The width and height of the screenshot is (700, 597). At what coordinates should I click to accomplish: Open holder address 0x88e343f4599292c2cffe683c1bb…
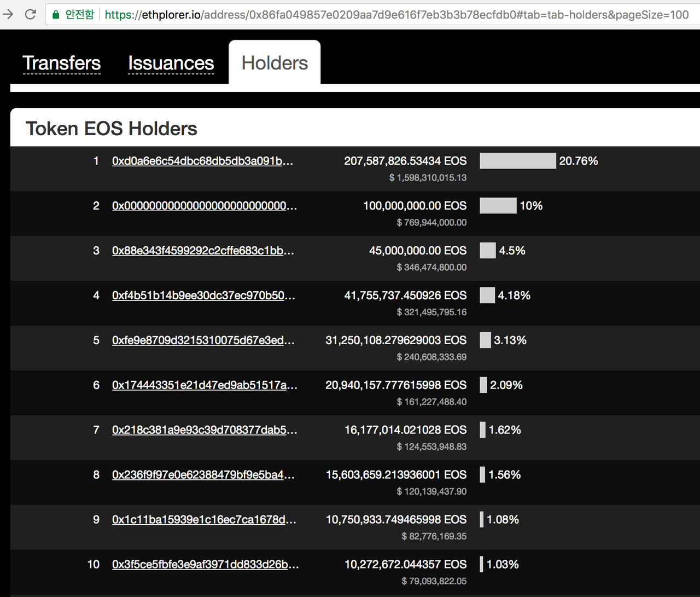(x=203, y=251)
